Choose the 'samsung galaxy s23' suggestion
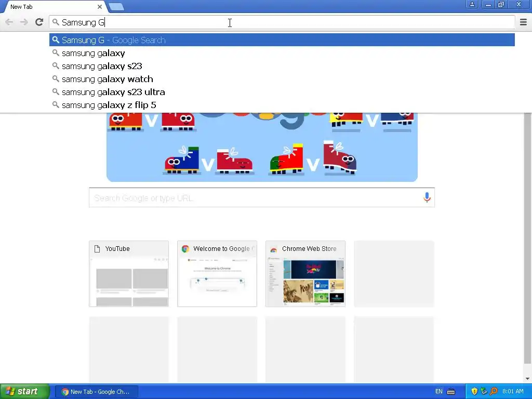The image size is (532, 399). [x=282, y=66]
